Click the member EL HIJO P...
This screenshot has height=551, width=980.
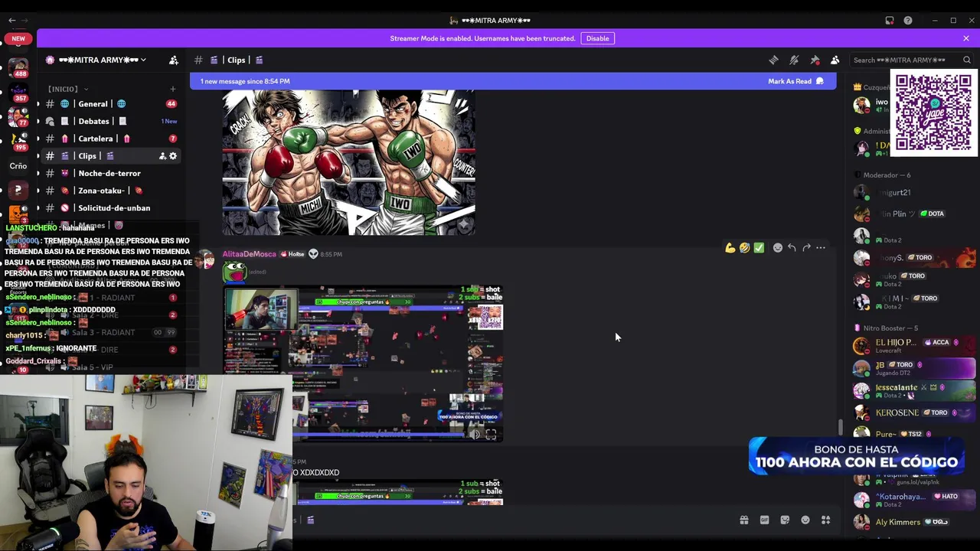pos(911,346)
